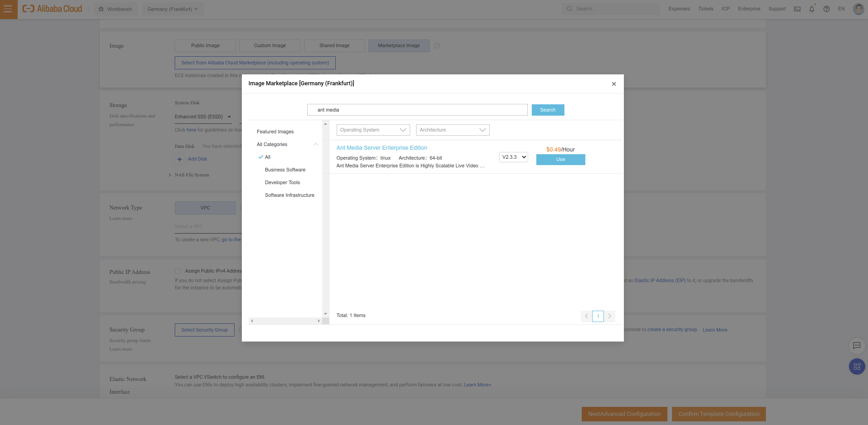The image size is (868, 425).
Task: Select the Shared Image tab
Action: (x=334, y=45)
